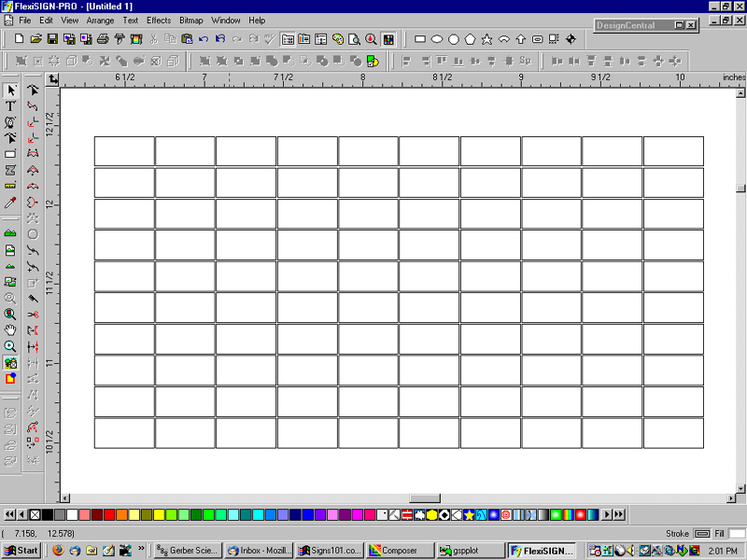Select the Star shape tool
Viewport: 747px width, 560px height.
[x=486, y=39]
